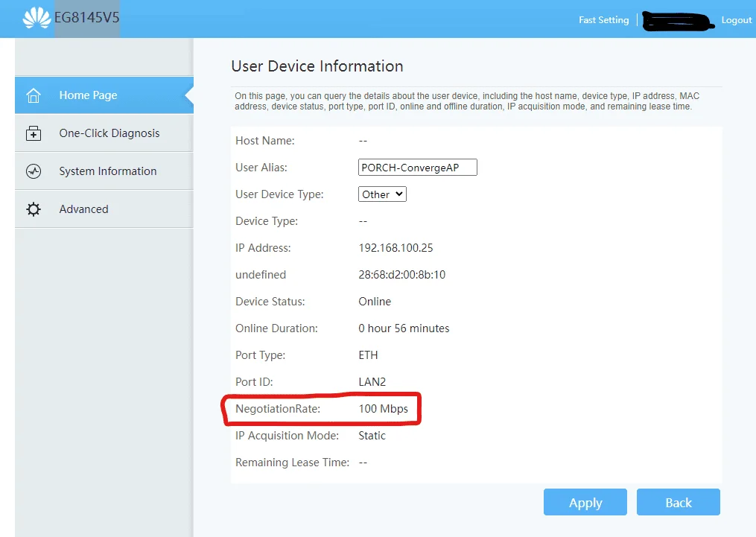
Task: Click the 100 Mbps negotiation rate value
Action: 384,409
